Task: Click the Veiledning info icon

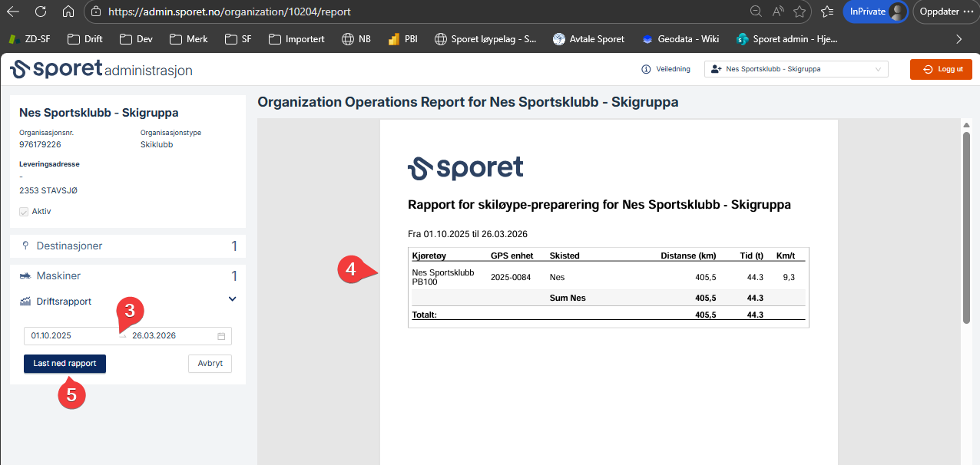Action: pos(646,69)
